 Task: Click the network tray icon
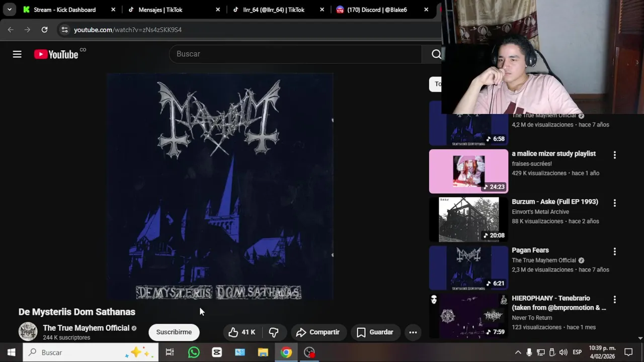[x=541, y=352]
